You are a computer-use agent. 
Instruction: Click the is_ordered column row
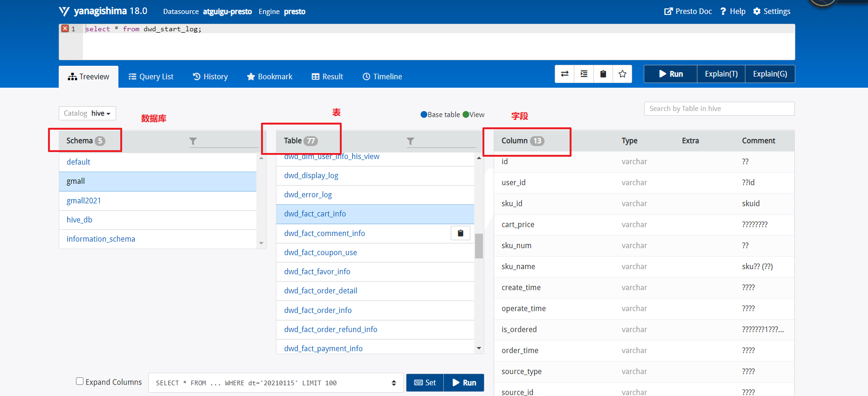644,329
